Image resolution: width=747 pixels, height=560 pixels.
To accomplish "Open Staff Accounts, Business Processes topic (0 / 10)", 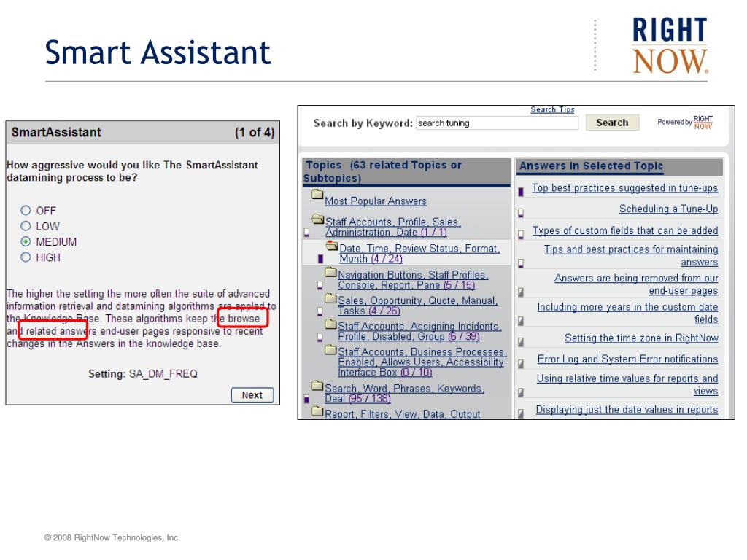I will point(422,362).
